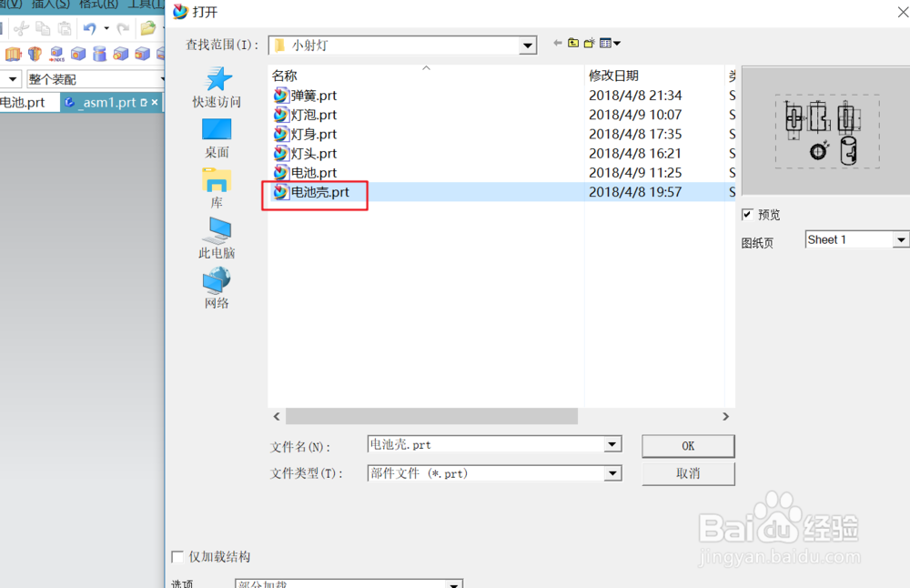Click the Quick Access star icon
Image resolution: width=910 pixels, height=588 pixels.
(218, 79)
